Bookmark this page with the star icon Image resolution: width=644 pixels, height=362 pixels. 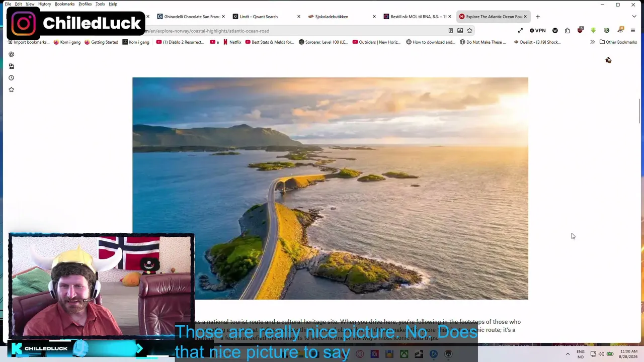469,31
